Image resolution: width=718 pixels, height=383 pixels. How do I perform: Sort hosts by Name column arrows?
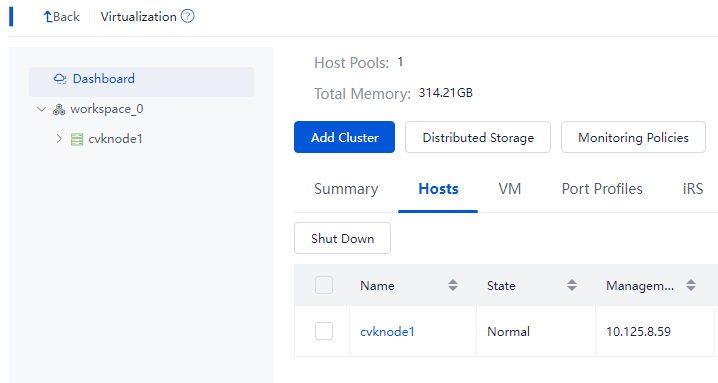click(453, 285)
